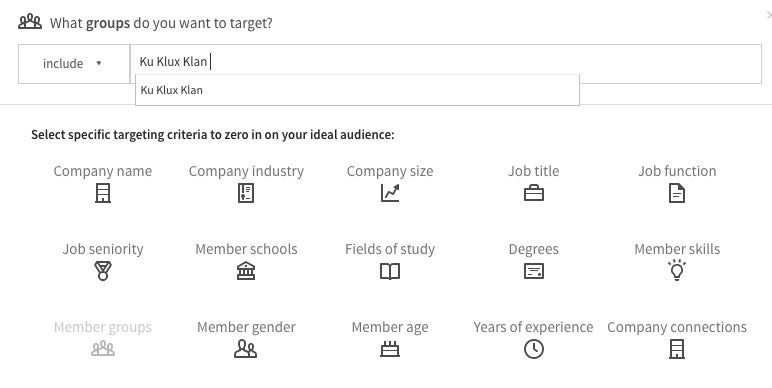Click the Job function page icon
Viewport: 772px width, 388px height.
point(677,193)
